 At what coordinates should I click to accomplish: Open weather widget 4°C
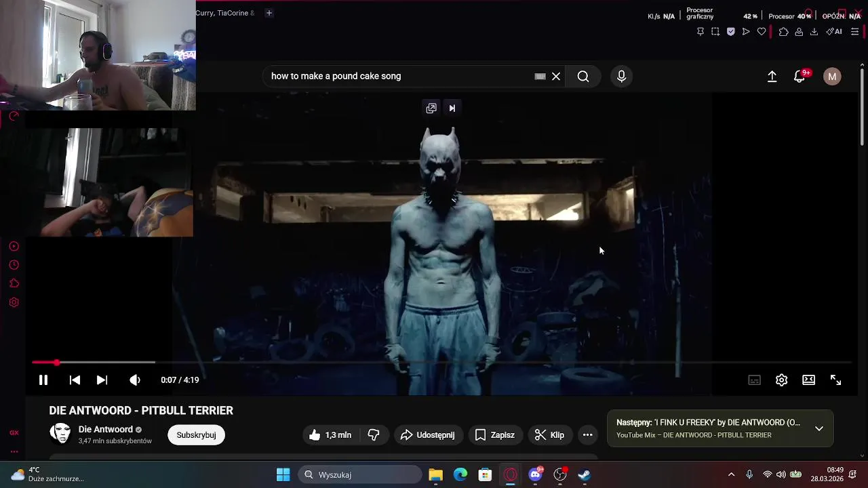pos(47,474)
